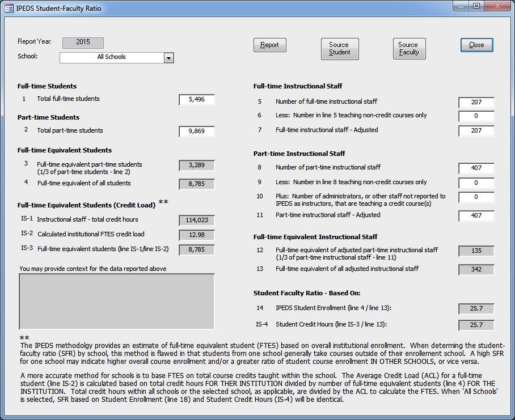
Task: Select the Report Year field showing 2015
Action: [x=83, y=43]
